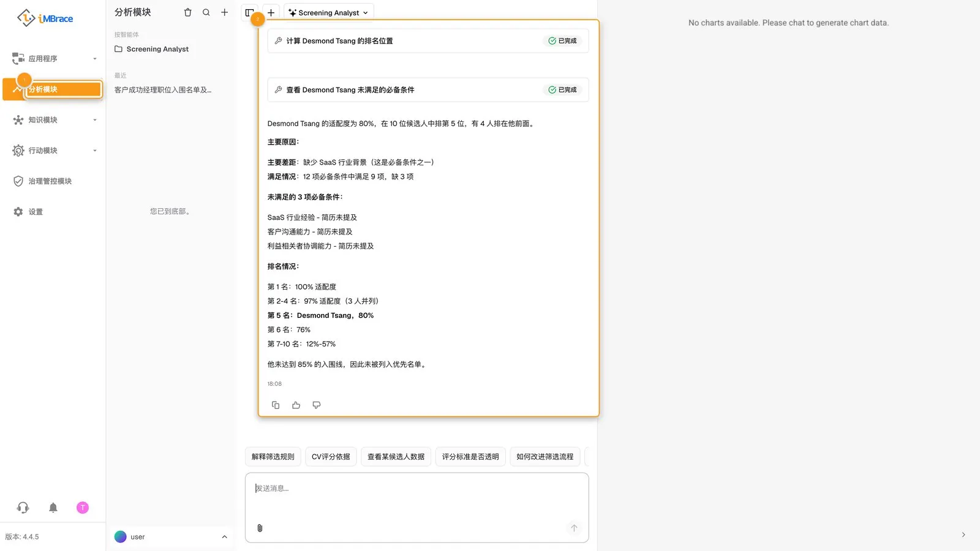Screen dimensions: 980x551
Task: Click suggestion 查看某候选人数据
Action: click(x=396, y=457)
